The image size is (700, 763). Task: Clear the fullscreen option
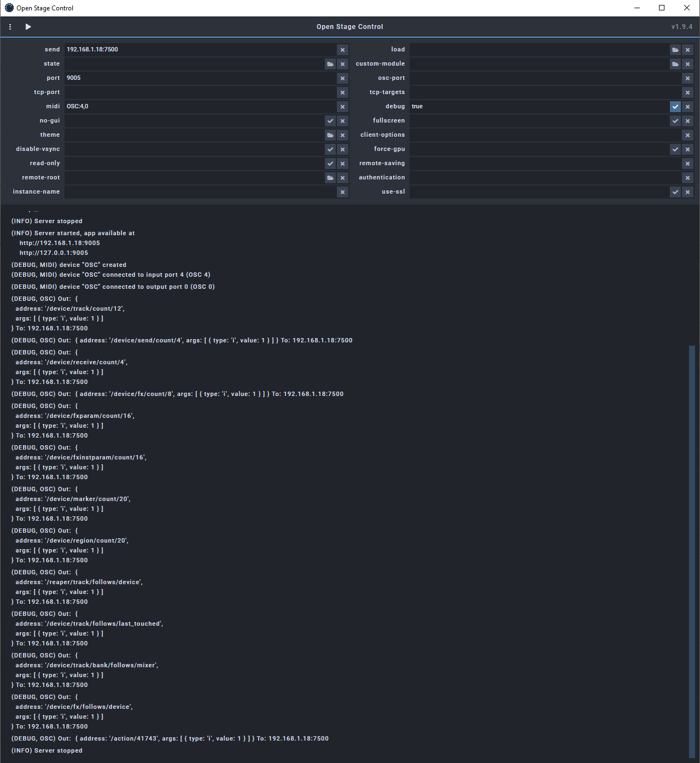click(x=688, y=121)
